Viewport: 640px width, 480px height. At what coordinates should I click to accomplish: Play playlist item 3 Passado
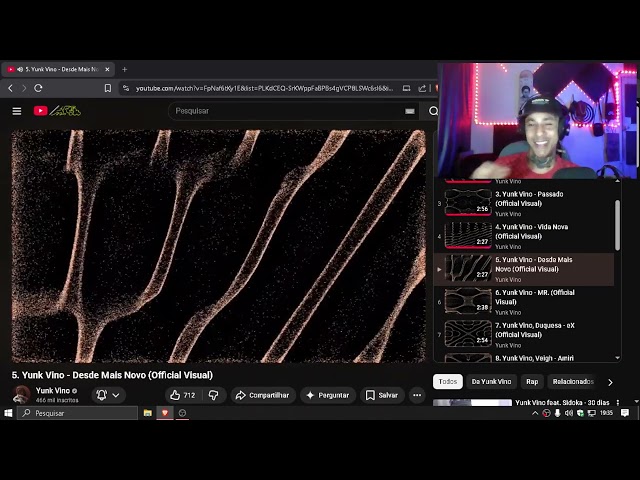pos(524,203)
